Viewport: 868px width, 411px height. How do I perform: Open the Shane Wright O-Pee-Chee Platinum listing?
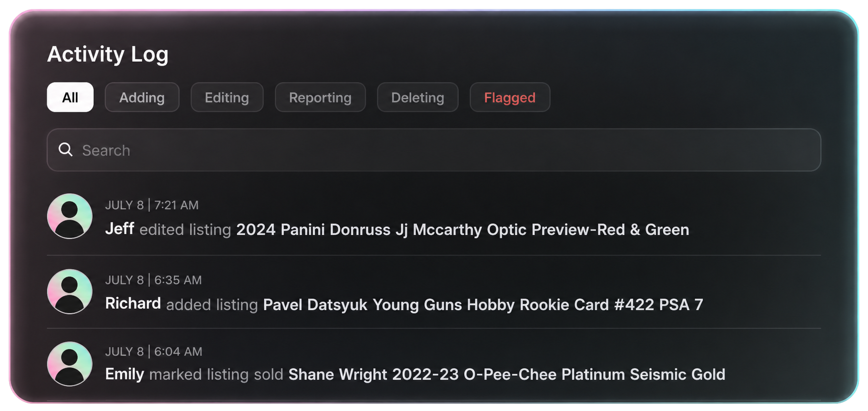(x=507, y=374)
